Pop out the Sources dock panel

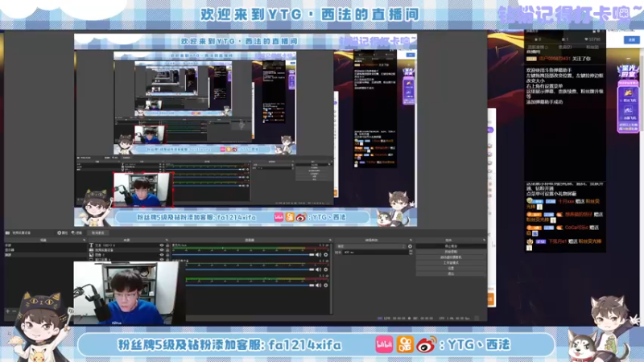click(167, 240)
